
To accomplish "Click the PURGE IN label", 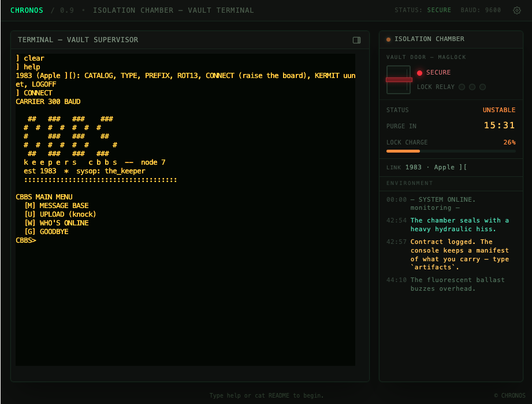I will pos(401,126).
